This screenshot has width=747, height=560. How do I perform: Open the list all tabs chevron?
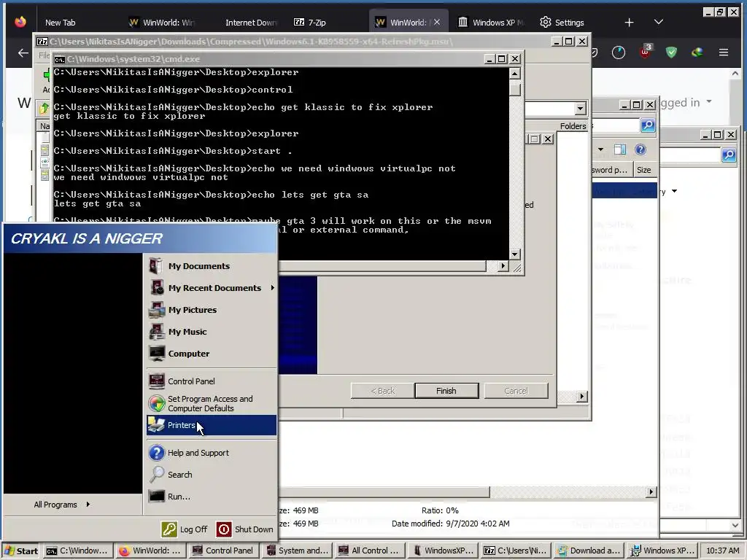click(659, 22)
